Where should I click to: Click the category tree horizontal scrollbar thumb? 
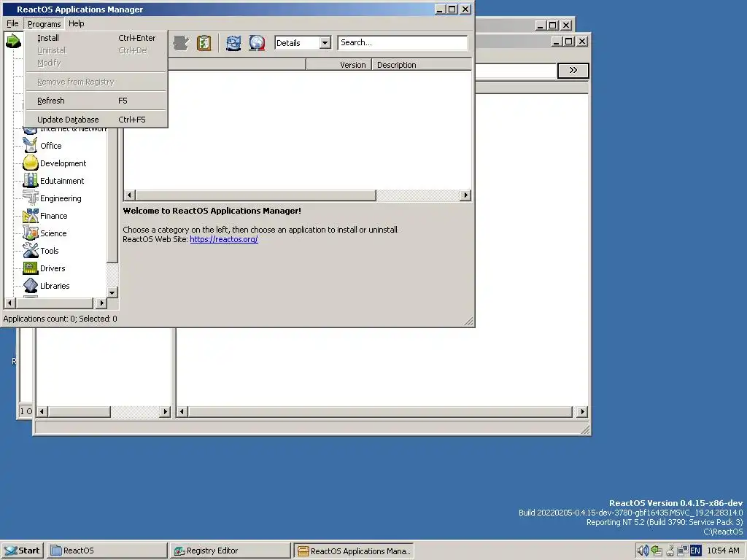click(x=54, y=303)
